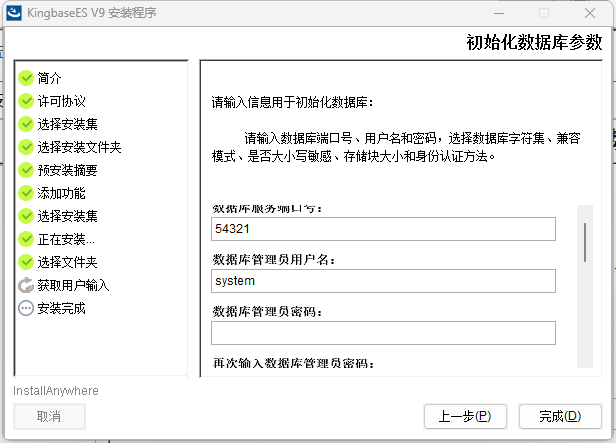This screenshot has height=443, width=616.
Task: Click the InstallAnywhere text
Action: tap(56, 391)
